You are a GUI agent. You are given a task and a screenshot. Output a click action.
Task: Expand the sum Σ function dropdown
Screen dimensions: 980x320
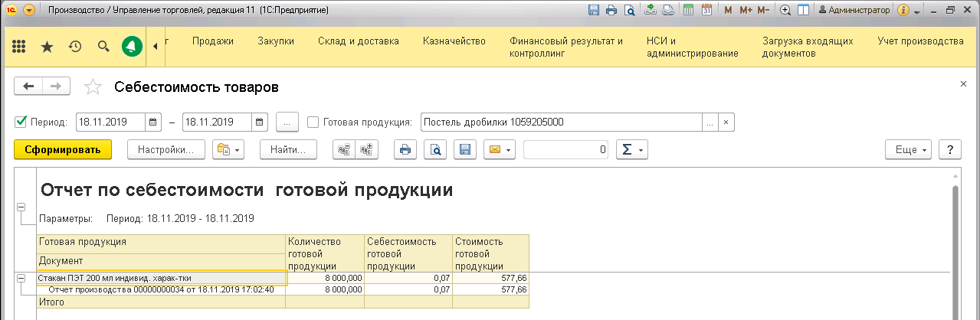[x=632, y=150]
